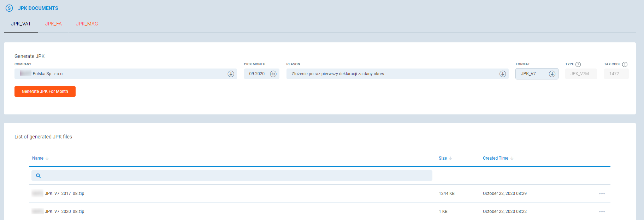Sort list by Size column arrow
Viewport: 644px width, 220px height.
(450, 159)
